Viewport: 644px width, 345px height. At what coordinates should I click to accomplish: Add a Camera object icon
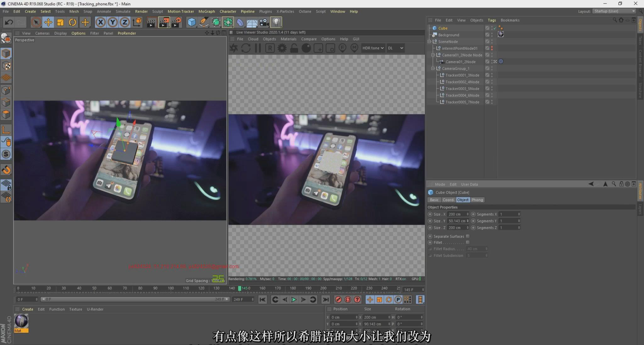coord(264,22)
